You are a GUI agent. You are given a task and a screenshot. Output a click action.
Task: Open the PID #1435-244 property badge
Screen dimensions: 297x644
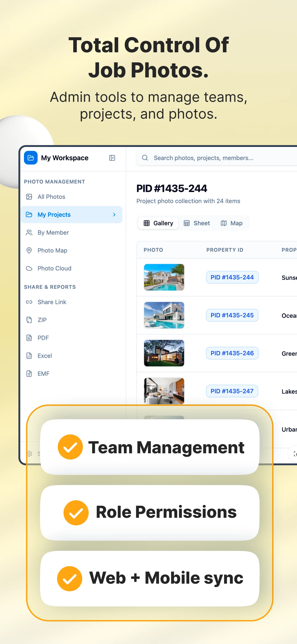point(232,277)
